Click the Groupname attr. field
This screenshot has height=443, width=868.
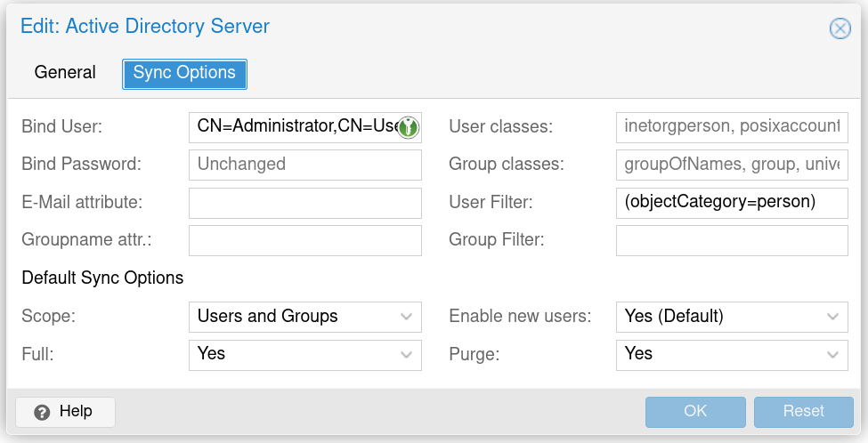coord(304,240)
